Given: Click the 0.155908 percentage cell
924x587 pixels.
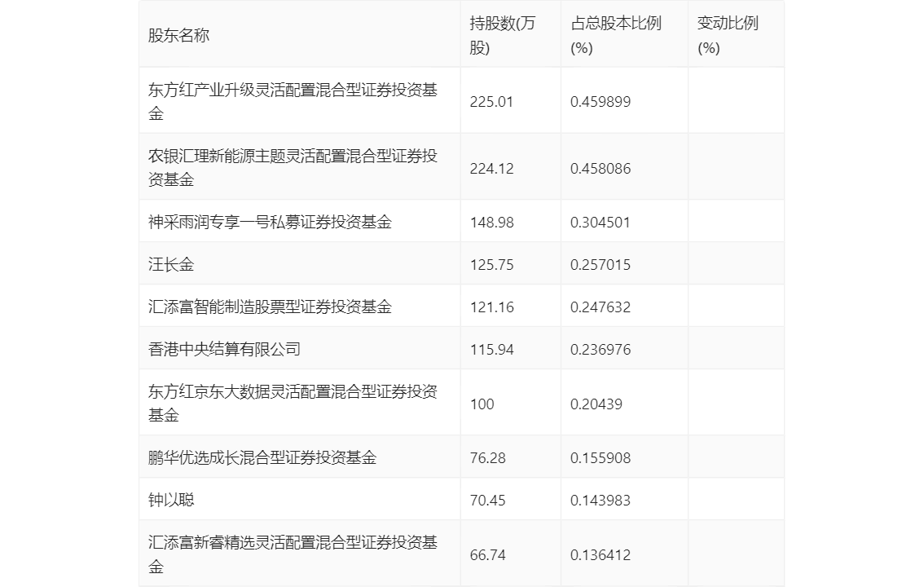Looking at the screenshot, I should (x=601, y=458).
